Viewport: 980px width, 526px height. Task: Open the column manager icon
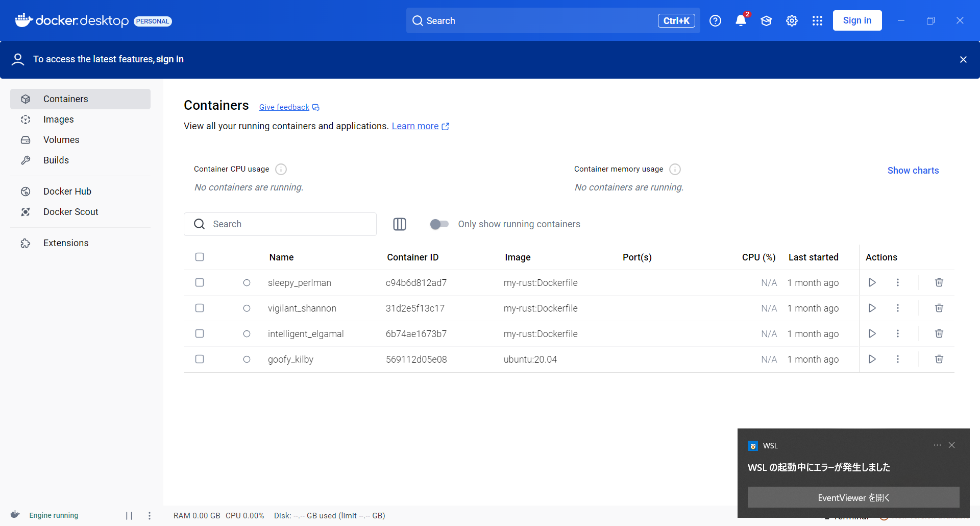point(400,224)
